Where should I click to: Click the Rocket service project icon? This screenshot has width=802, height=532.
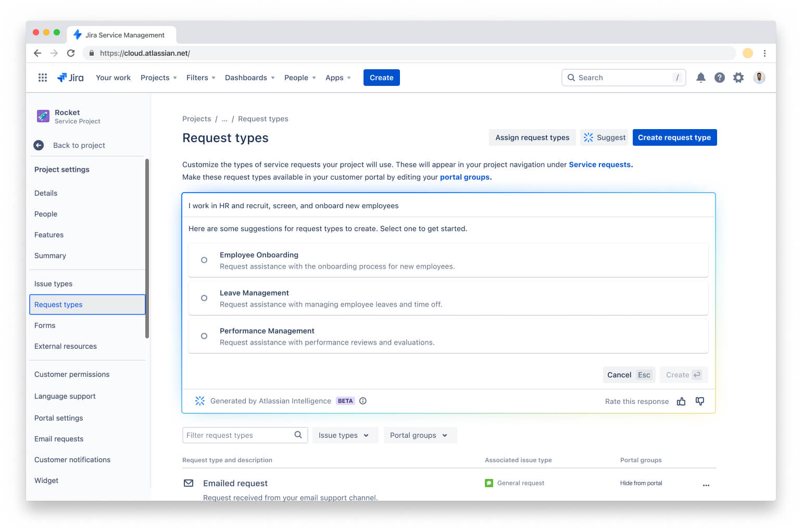coord(43,116)
